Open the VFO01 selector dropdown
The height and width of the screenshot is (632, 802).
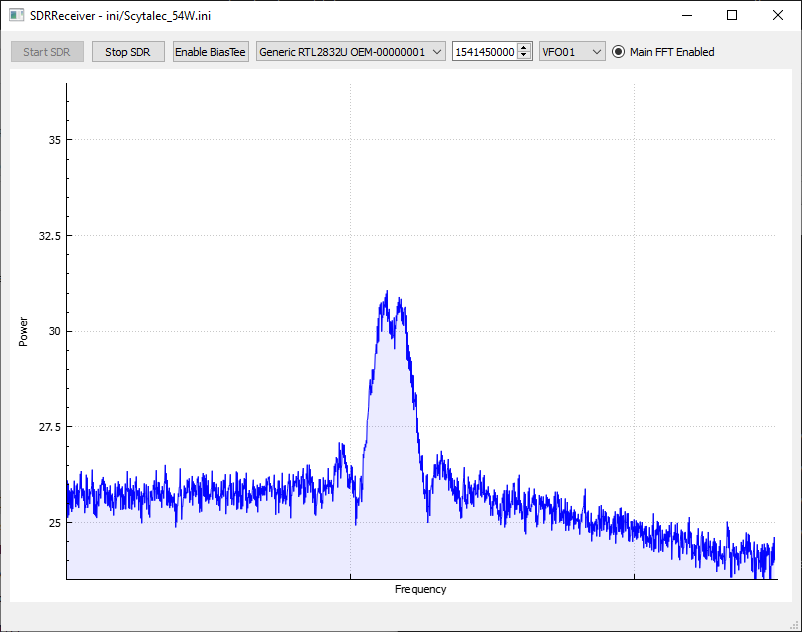coord(572,52)
